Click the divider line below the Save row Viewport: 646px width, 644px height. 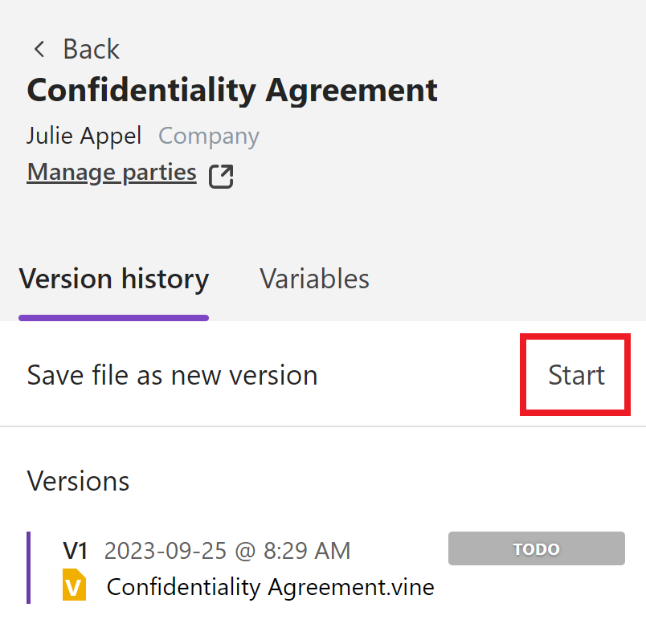pyautogui.click(x=321, y=426)
